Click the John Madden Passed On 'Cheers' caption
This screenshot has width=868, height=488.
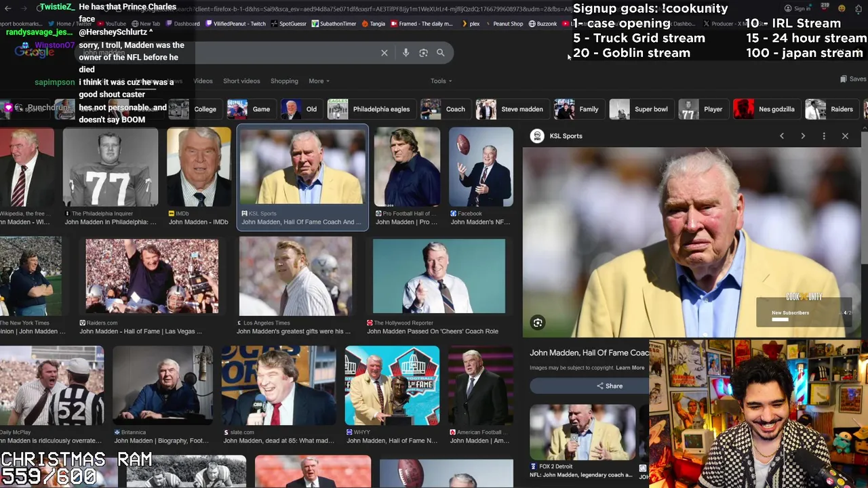pyautogui.click(x=433, y=331)
